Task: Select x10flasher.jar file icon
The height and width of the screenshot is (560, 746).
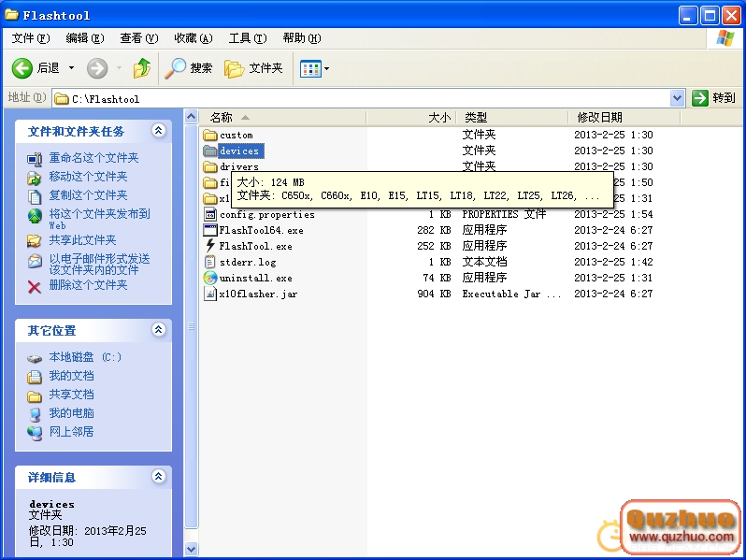Action: (209, 294)
